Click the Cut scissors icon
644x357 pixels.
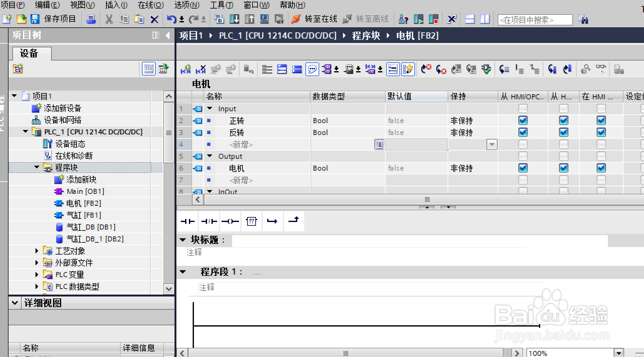point(109,19)
